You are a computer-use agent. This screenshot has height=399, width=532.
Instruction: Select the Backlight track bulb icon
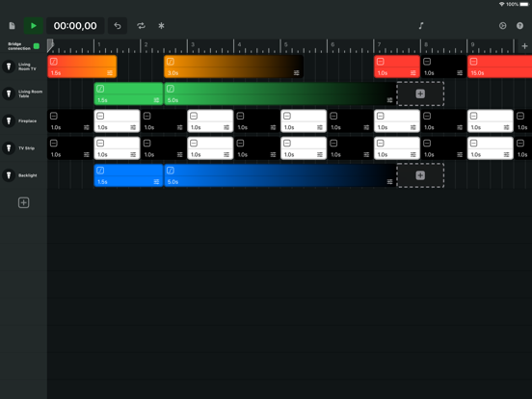[x=9, y=175]
